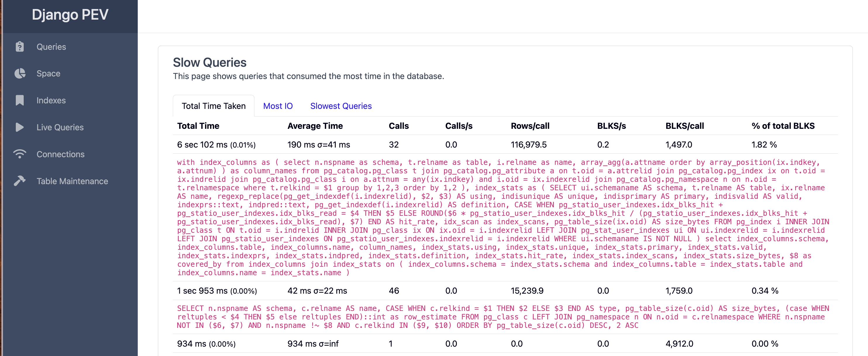Click the 0.00 % value

[765, 344]
